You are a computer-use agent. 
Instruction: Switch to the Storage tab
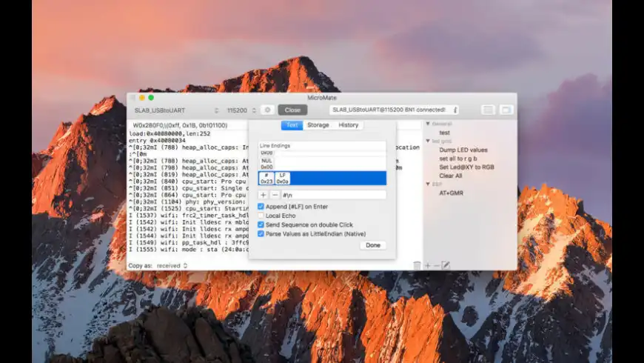click(318, 125)
